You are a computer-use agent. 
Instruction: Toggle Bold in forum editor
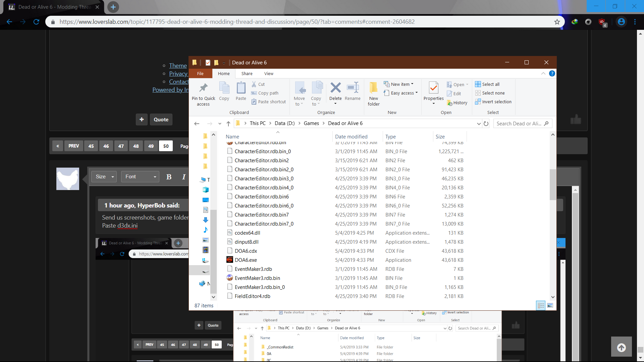[169, 177]
